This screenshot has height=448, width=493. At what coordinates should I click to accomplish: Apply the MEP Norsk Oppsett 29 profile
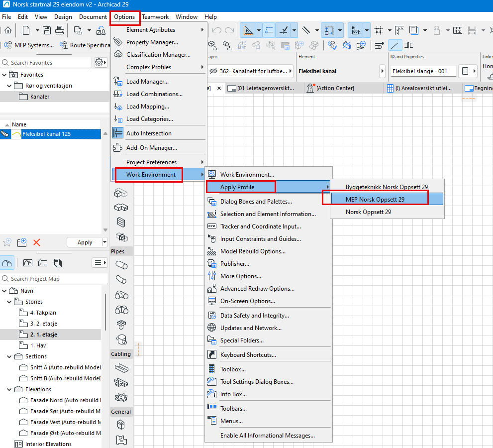click(x=375, y=199)
